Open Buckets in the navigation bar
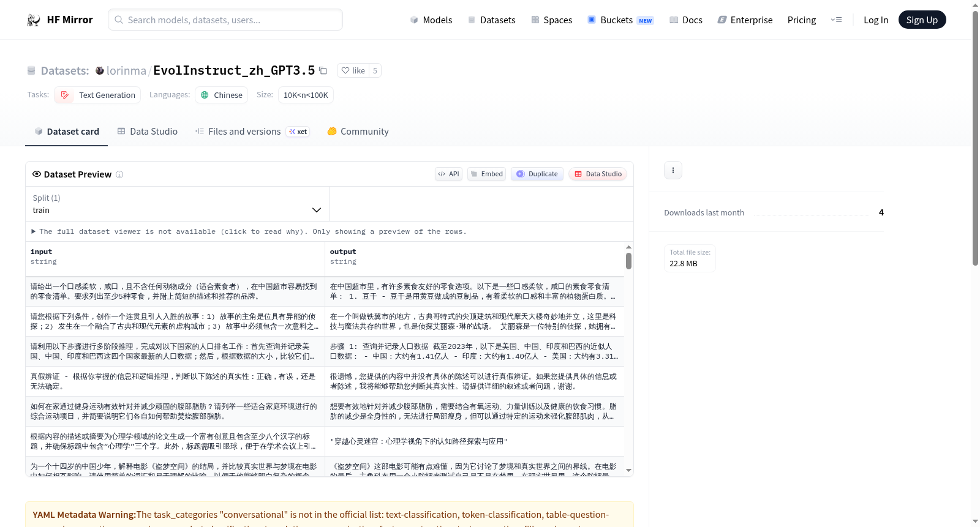Screen dimensions: 980x527 (620, 20)
